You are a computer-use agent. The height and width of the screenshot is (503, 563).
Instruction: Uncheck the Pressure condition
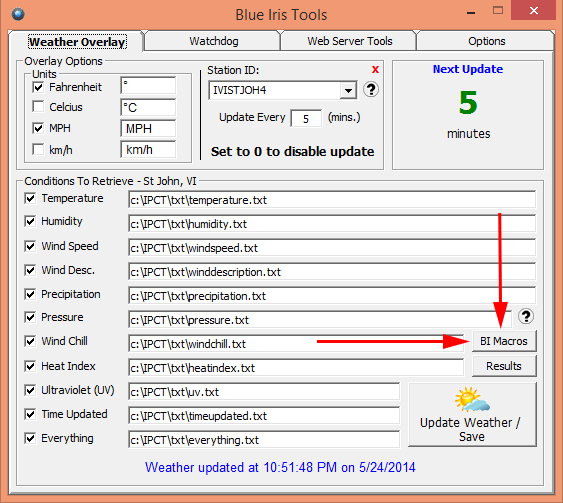click(x=30, y=317)
